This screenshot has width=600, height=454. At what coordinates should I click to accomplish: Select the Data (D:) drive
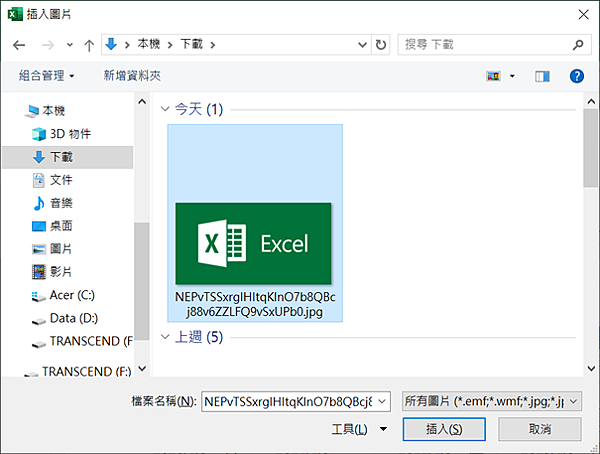point(74,318)
